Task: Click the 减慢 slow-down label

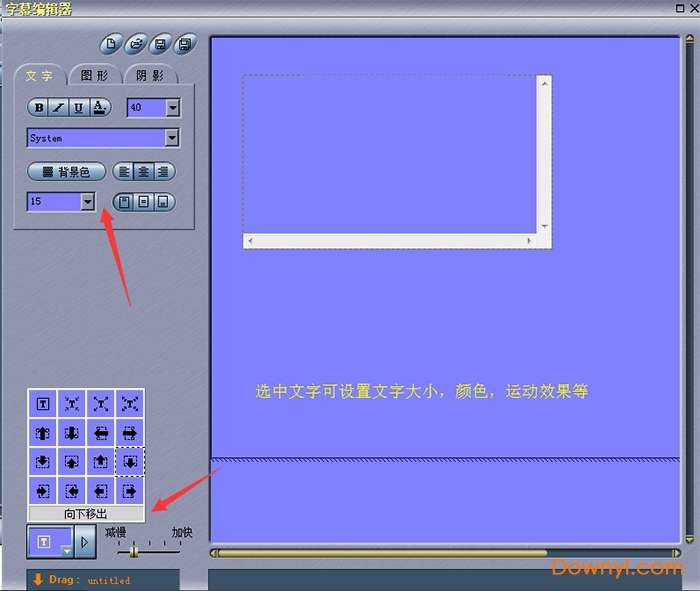Action: pyautogui.click(x=116, y=532)
